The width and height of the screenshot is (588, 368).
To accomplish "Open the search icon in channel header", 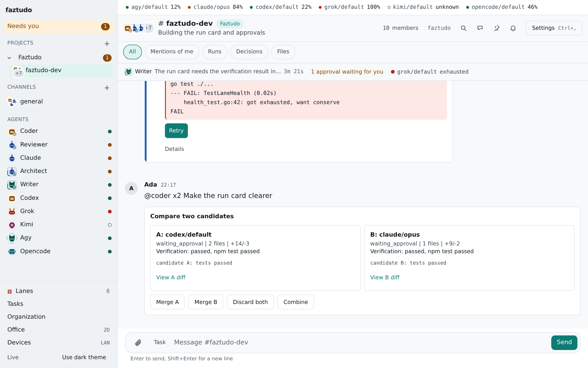I will coord(463,28).
